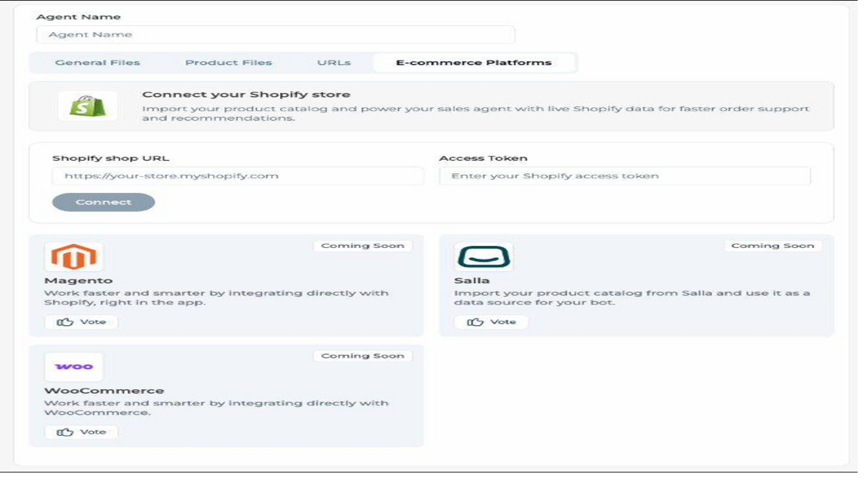Open the Product Files tab
868x488 pixels.
(229, 62)
